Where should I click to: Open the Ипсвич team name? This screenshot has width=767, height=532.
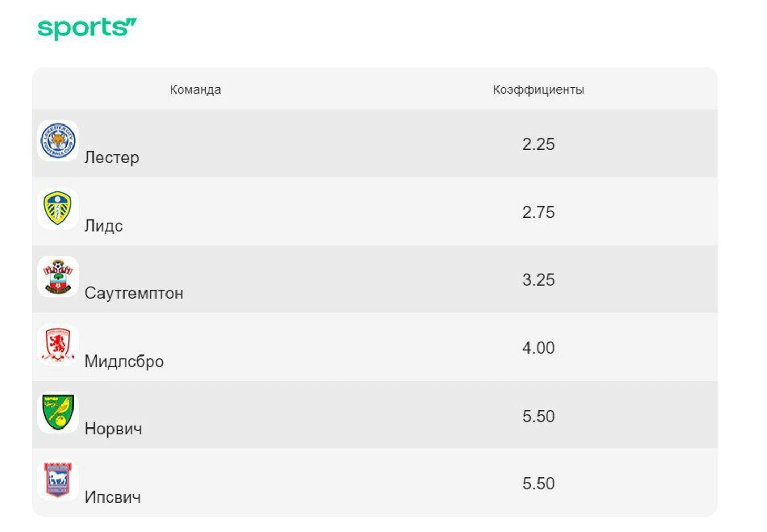[112, 497]
